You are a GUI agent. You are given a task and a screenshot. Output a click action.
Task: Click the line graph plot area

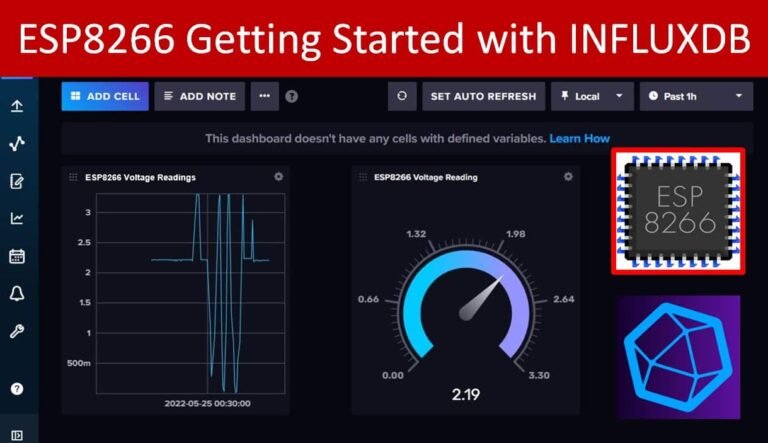[x=191, y=294]
